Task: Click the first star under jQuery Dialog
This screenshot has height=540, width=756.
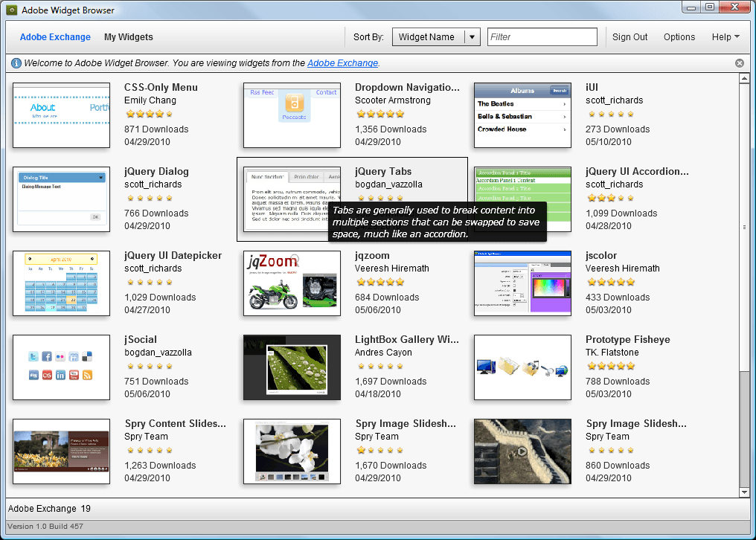Action: pos(131,198)
